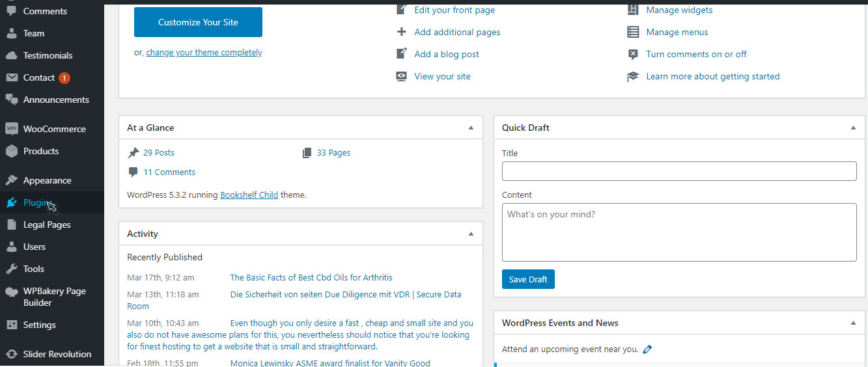Open WooCommerce via its sidebar icon
Screen dimensions: 868x367
tap(12, 129)
